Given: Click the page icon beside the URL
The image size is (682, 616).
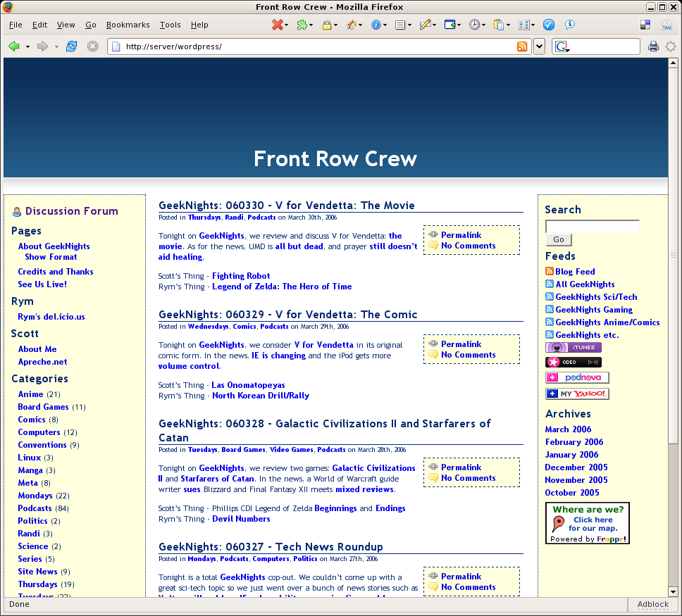Looking at the screenshot, I should tap(116, 46).
